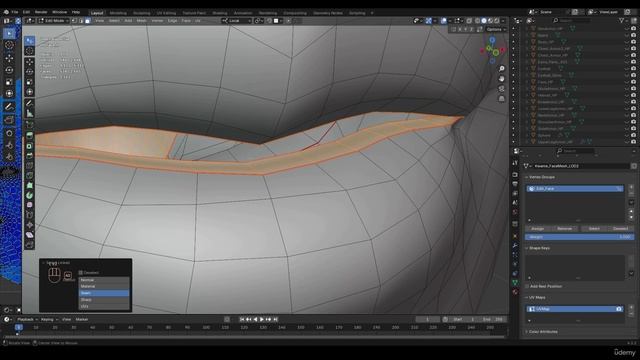The width and height of the screenshot is (640, 360).
Task: Choose Seam in the delimit list
Action: 104,293
